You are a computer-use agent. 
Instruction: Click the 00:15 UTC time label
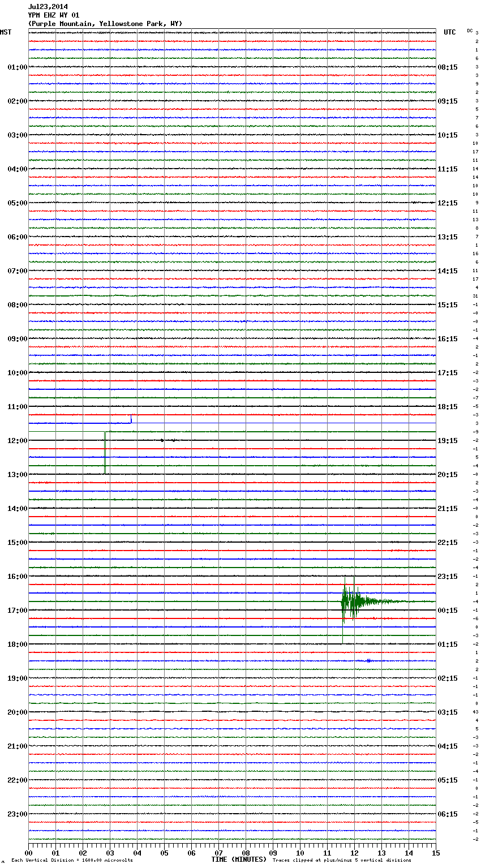point(448,611)
